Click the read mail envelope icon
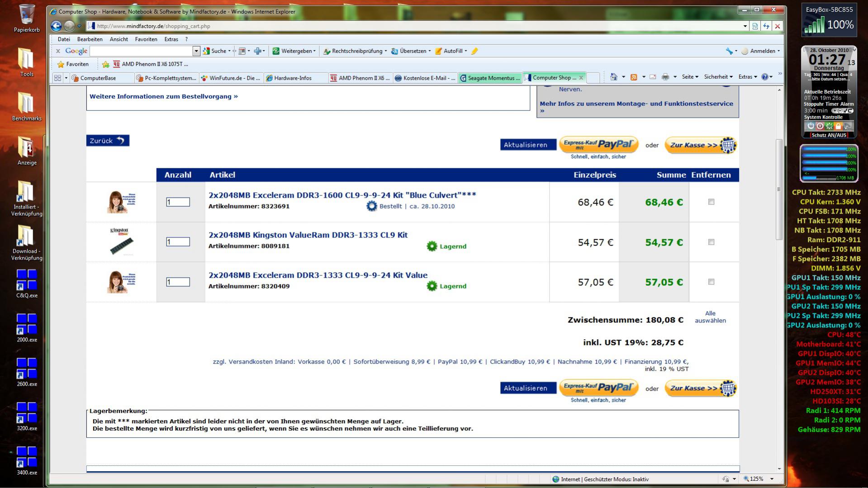The width and height of the screenshot is (868, 488). [x=653, y=77]
